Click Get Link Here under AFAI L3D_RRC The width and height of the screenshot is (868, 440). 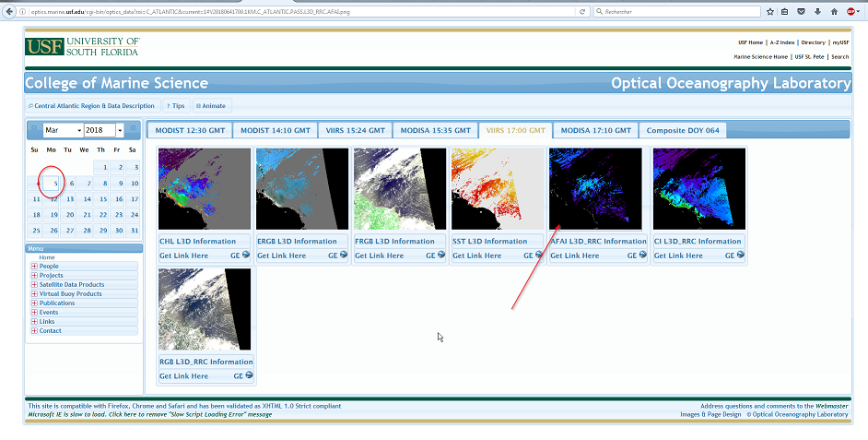[574, 256]
